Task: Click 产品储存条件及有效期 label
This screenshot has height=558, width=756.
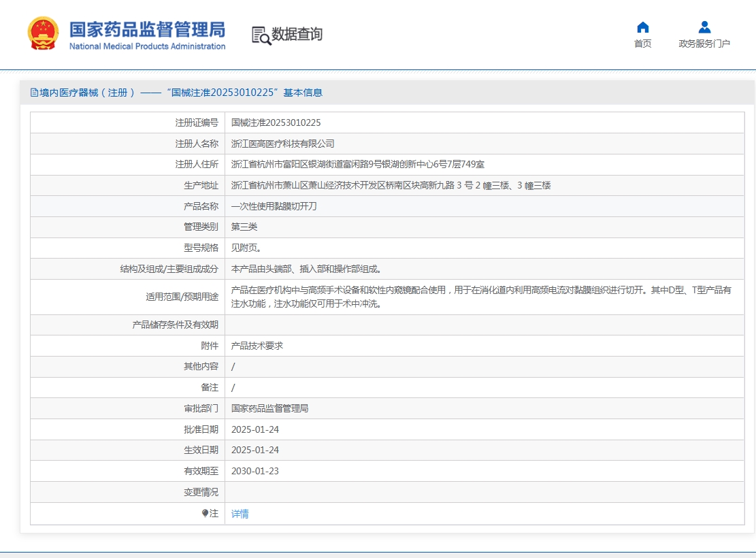Action: click(176, 325)
